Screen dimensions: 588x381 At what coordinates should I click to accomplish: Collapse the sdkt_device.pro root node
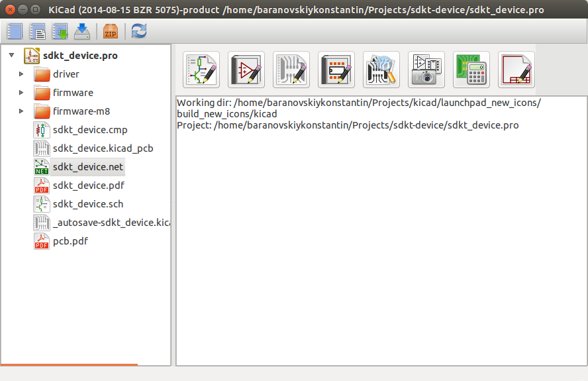click(11, 56)
